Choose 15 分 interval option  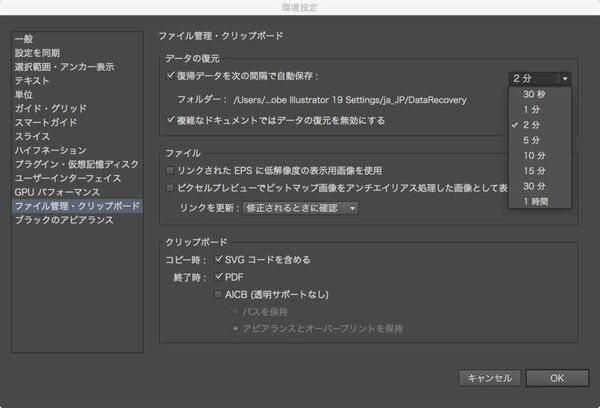point(540,171)
